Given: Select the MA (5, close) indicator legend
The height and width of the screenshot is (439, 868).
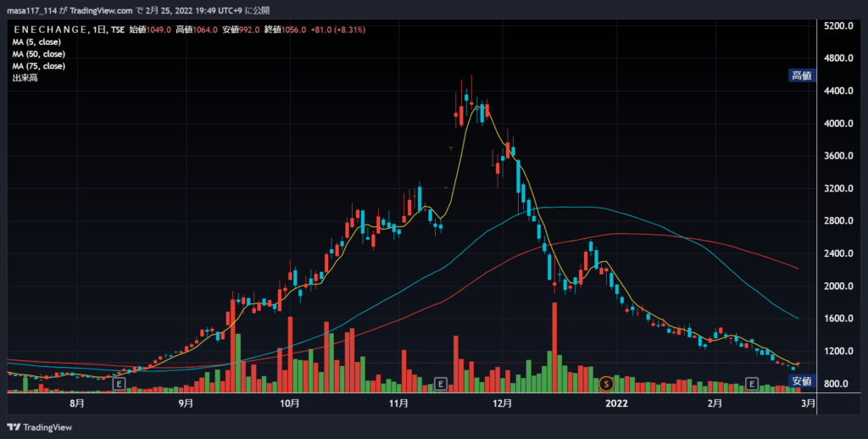Looking at the screenshot, I should click(36, 42).
